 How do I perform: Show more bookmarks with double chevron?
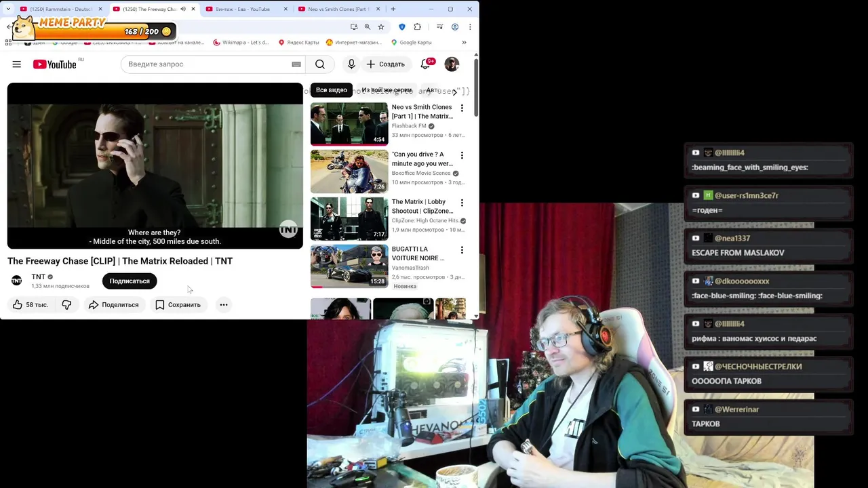[464, 43]
